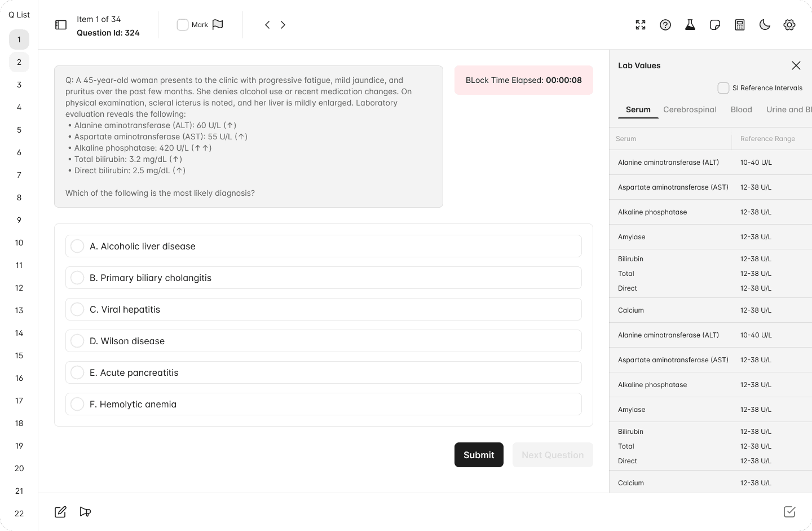The width and height of the screenshot is (812, 531).
Task: Close the Lab Values panel
Action: coord(796,65)
